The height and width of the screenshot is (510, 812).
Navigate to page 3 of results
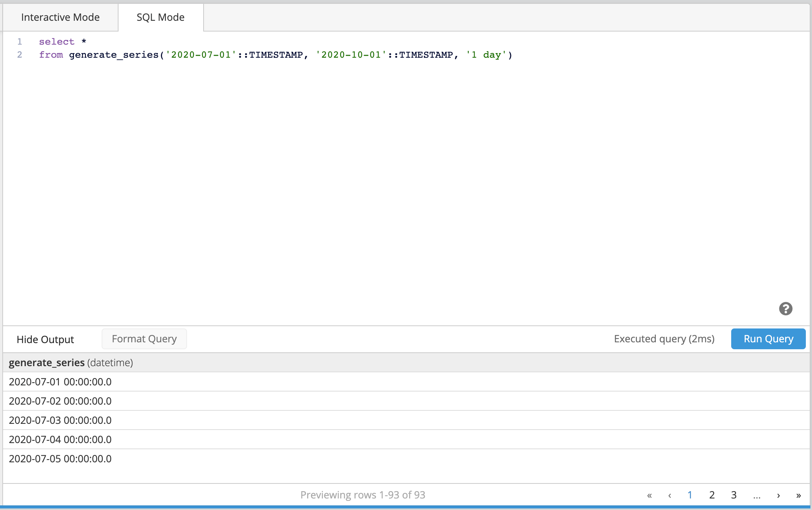click(734, 494)
